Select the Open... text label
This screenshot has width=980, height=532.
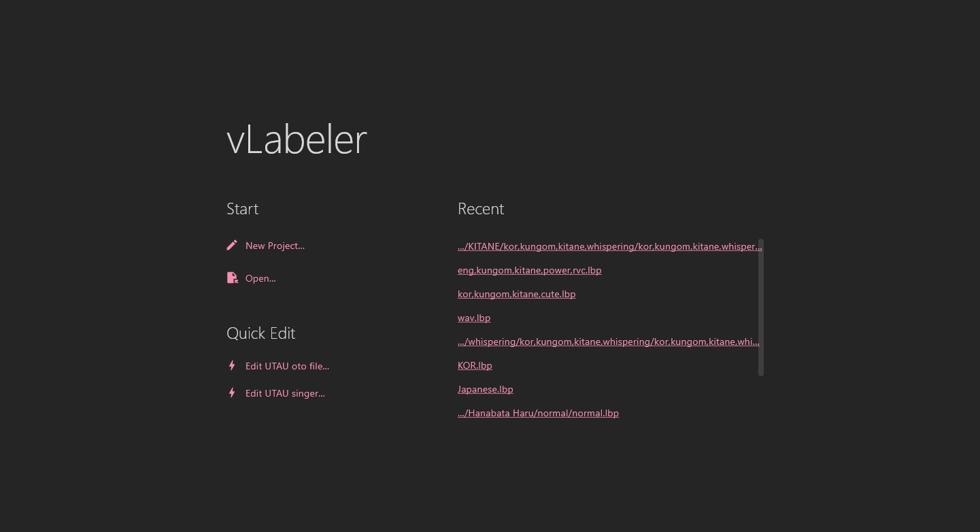(x=260, y=278)
